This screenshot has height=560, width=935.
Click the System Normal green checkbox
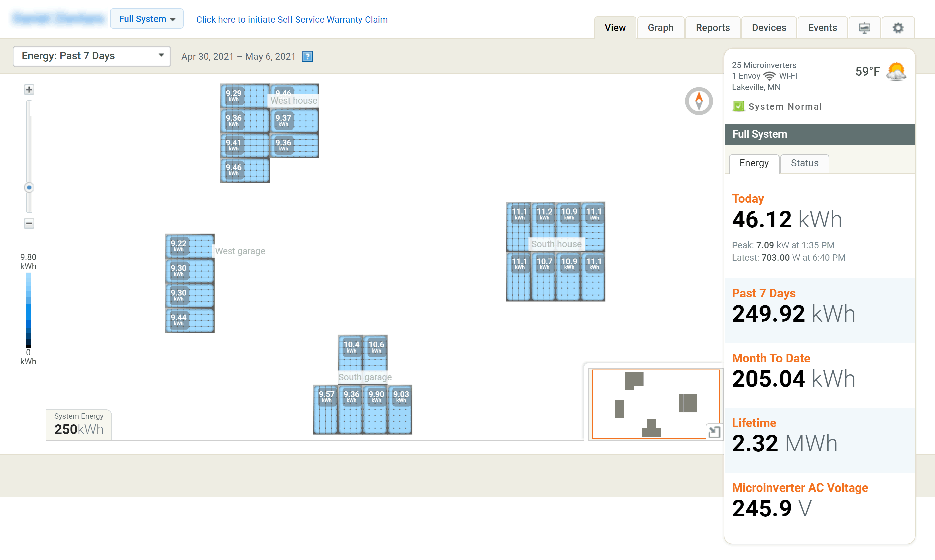738,106
